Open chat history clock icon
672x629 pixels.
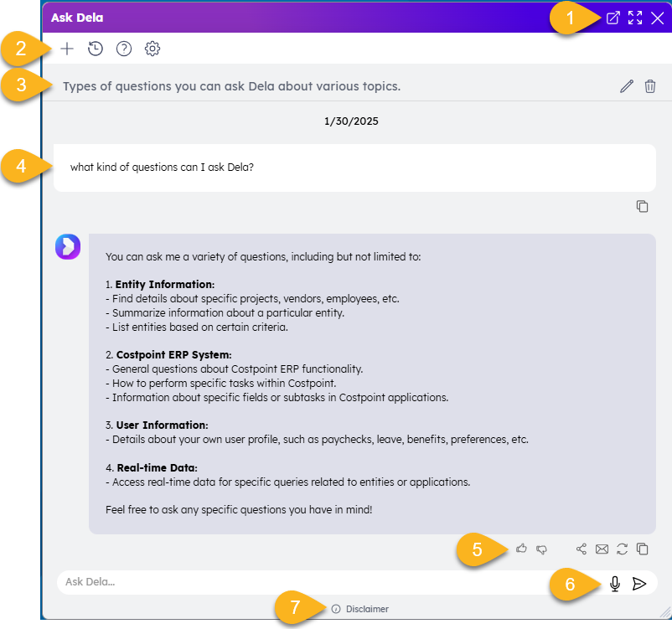click(96, 49)
